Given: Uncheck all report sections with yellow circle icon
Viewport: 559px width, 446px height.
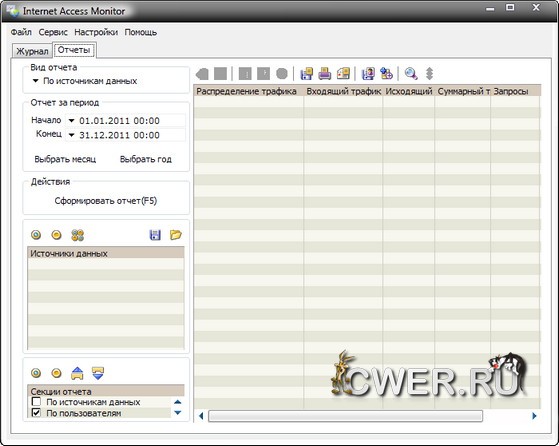Looking at the screenshot, I should pyautogui.click(x=56, y=373).
